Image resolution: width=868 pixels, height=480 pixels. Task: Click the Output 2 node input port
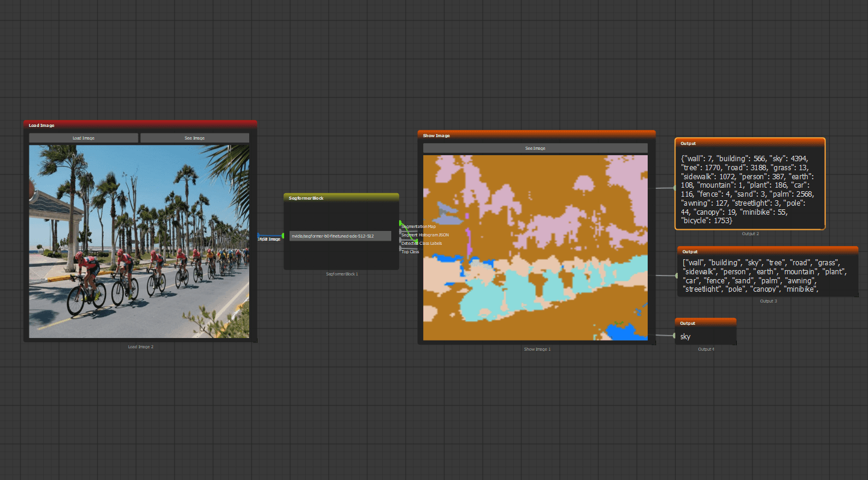point(675,188)
